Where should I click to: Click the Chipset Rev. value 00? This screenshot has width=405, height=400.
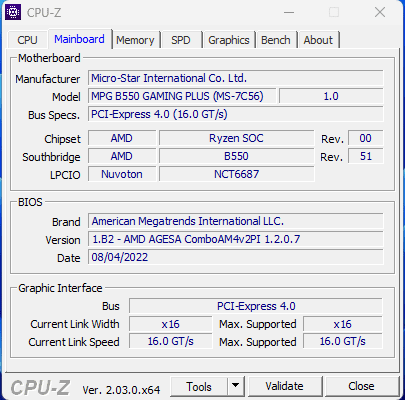(365, 138)
